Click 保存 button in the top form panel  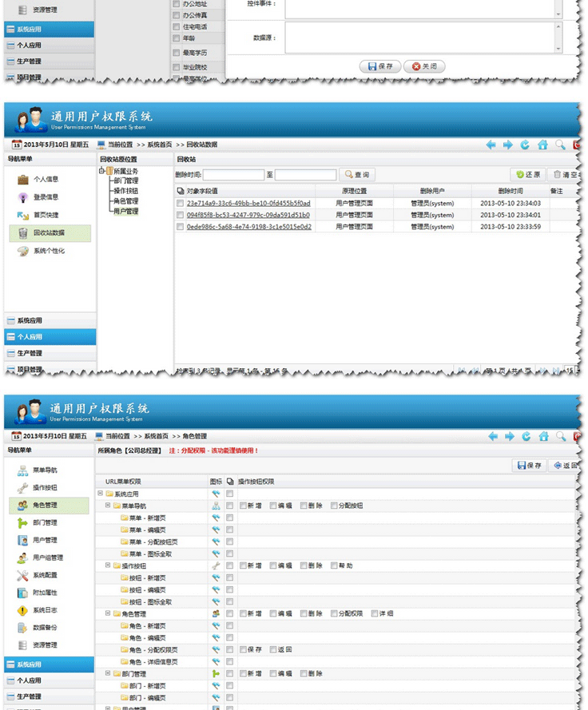point(380,66)
